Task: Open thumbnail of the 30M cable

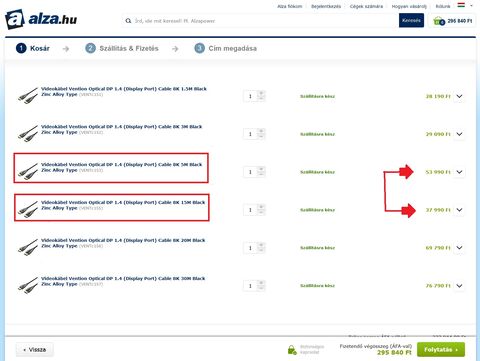Action: click(28, 285)
